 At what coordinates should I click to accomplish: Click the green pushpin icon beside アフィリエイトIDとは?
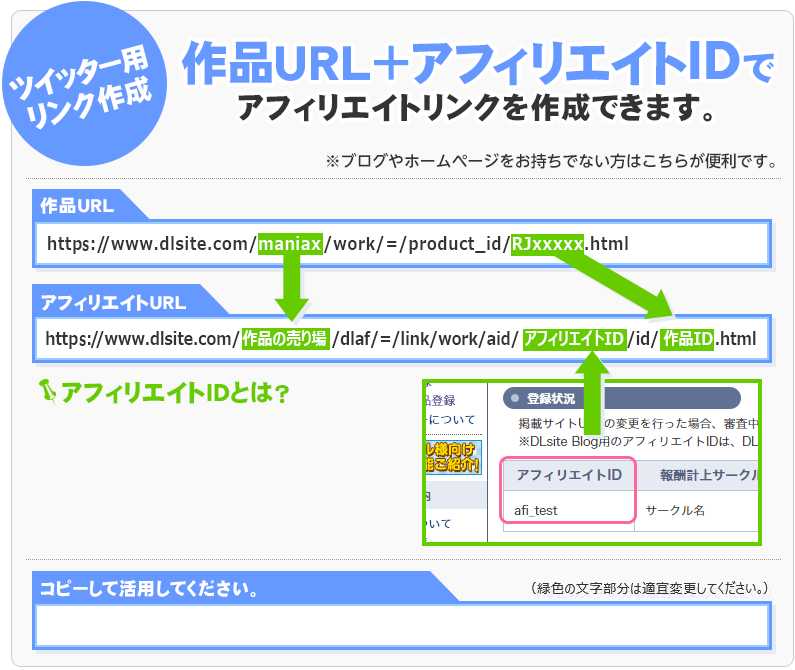[48, 391]
